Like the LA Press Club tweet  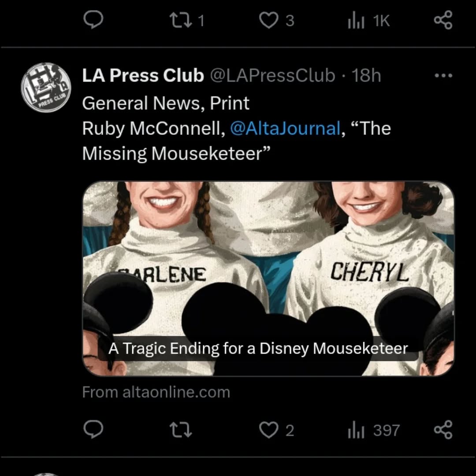(x=269, y=430)
